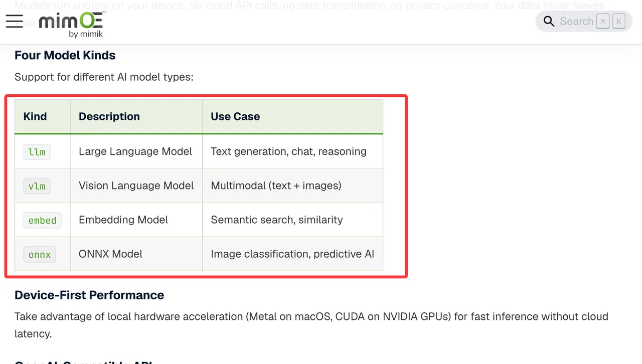Click the Vision Language Model cell
The height and width of the screenshot is (364, 642).
[136, 186]
